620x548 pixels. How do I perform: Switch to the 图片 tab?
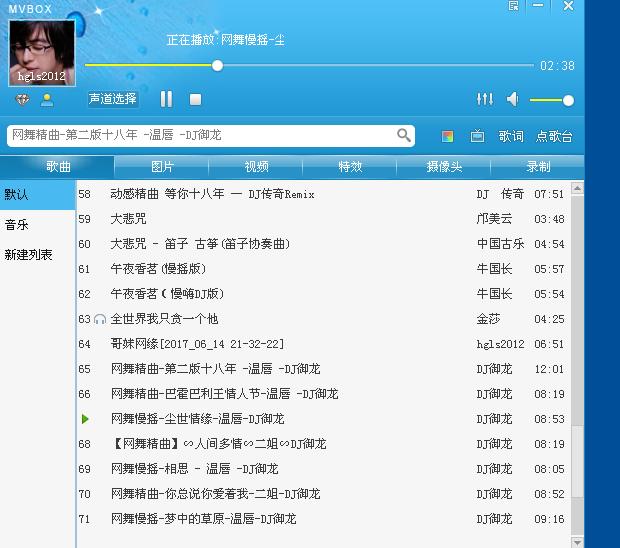pos(162,166)
